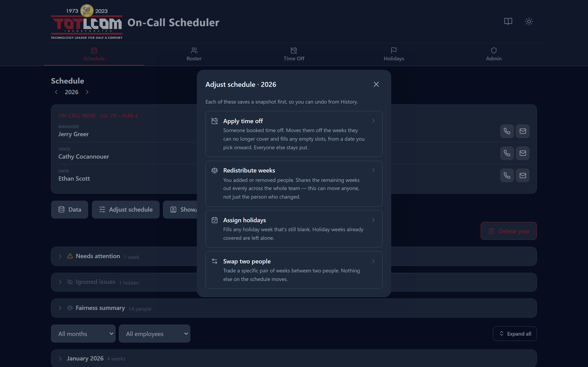Expand the Fairness summary section

[x=294, y=308]
